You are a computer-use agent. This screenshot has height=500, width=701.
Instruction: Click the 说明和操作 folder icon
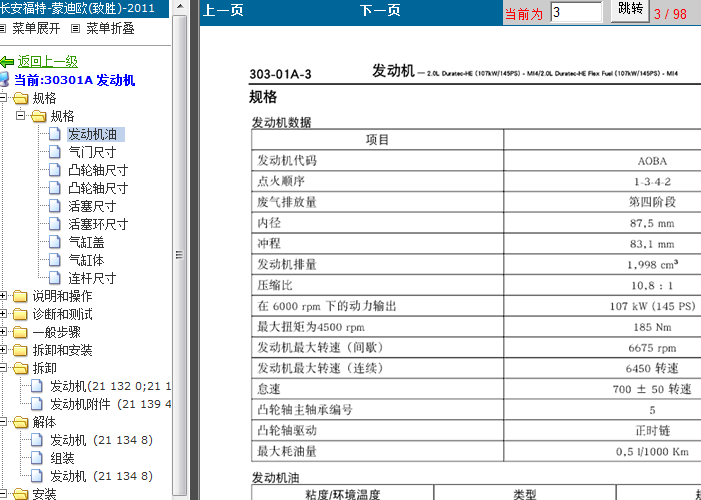click(x=21, y=297)
